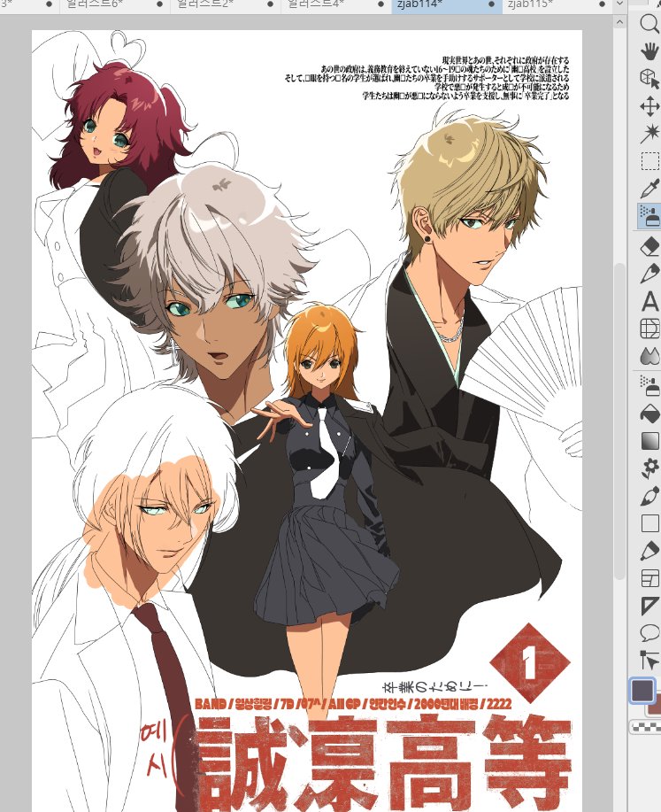Close the zjab114* tab via its dot
The width and height of the screenshot is (661, 812).
pyautogui.click(x=491, y=4)
